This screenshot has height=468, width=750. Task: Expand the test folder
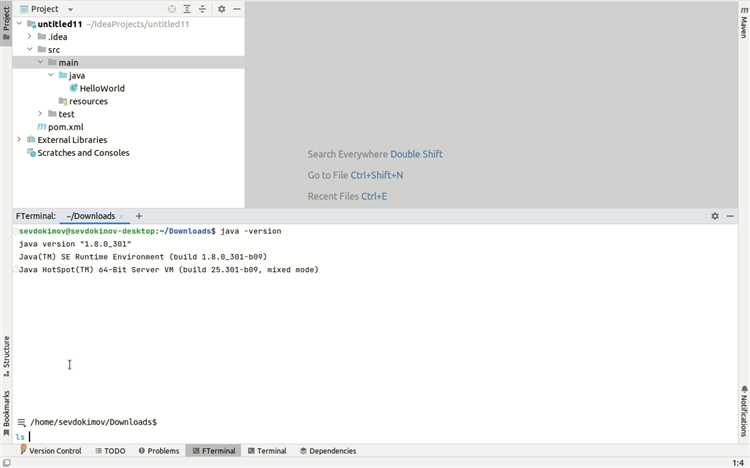point(40,114)
